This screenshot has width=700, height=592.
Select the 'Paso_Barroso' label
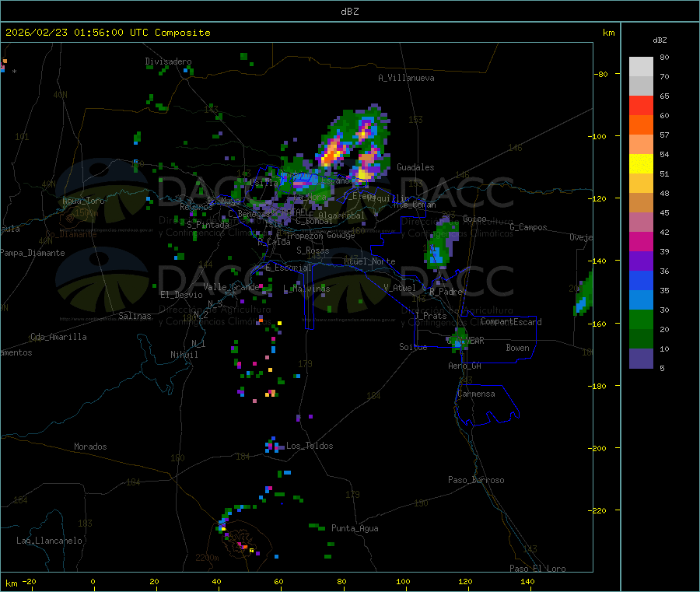tap(476, 480)
